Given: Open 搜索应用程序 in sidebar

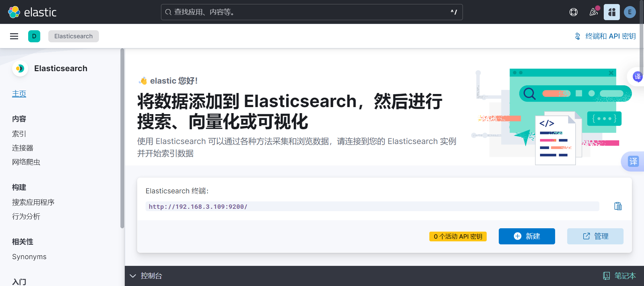Looking at the screenshot, I should tap(33, 202).
